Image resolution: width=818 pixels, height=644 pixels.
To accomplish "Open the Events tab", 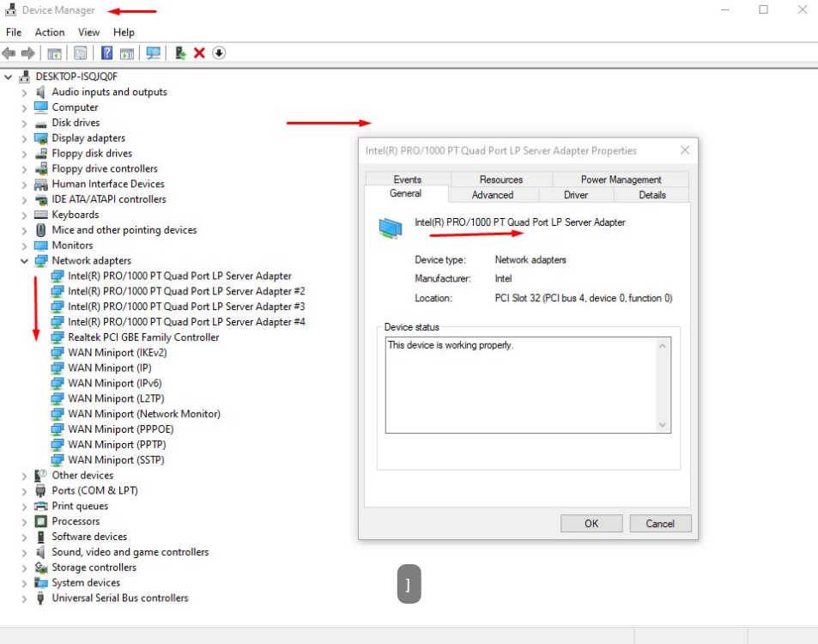I will [x=408, y=179].
